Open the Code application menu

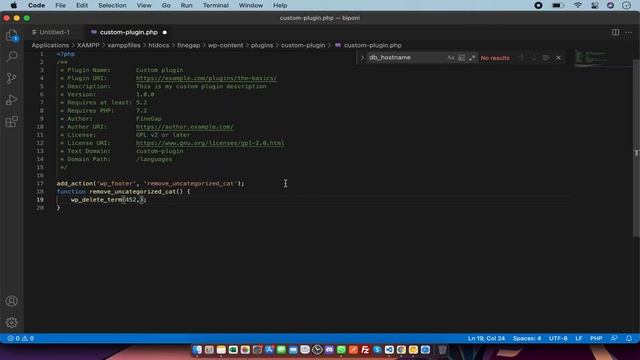point(36,5)
